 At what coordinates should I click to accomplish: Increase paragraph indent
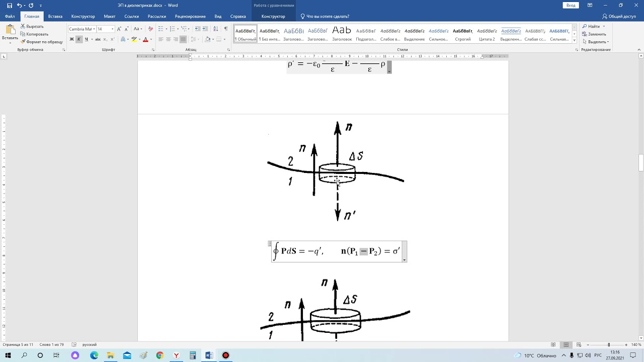[205, 29]
